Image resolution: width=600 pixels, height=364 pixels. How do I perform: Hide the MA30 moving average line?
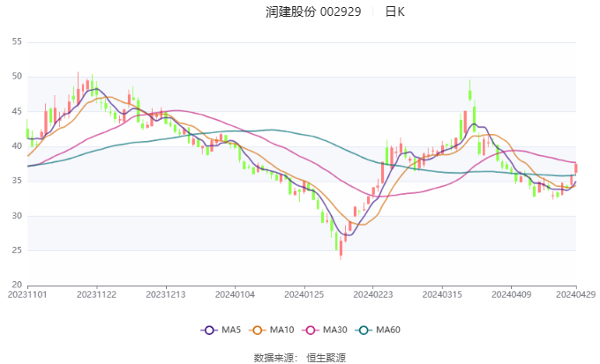(x=324, y=330)
